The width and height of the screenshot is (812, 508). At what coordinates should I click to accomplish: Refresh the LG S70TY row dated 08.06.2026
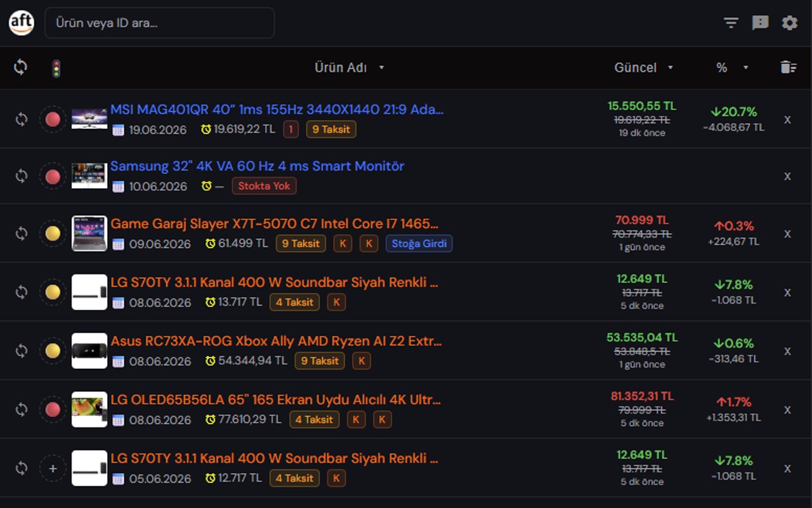point(22,292)
